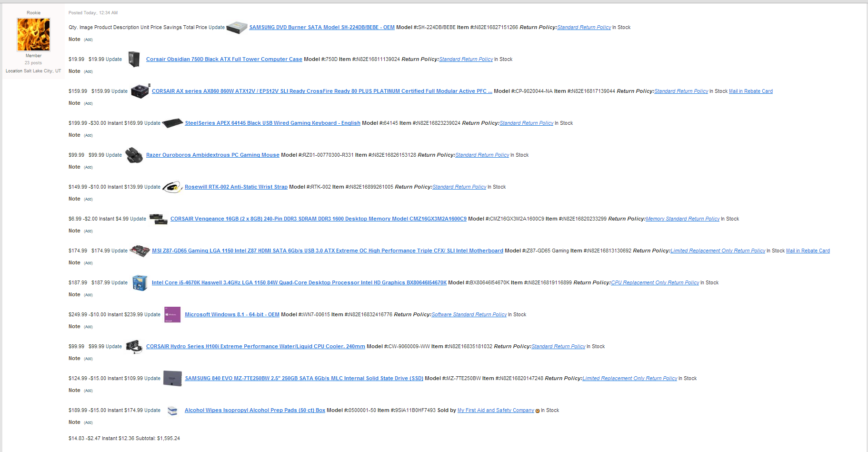
Task: Click the flame avatar of the Rookie member
Action: click(33, 34)
